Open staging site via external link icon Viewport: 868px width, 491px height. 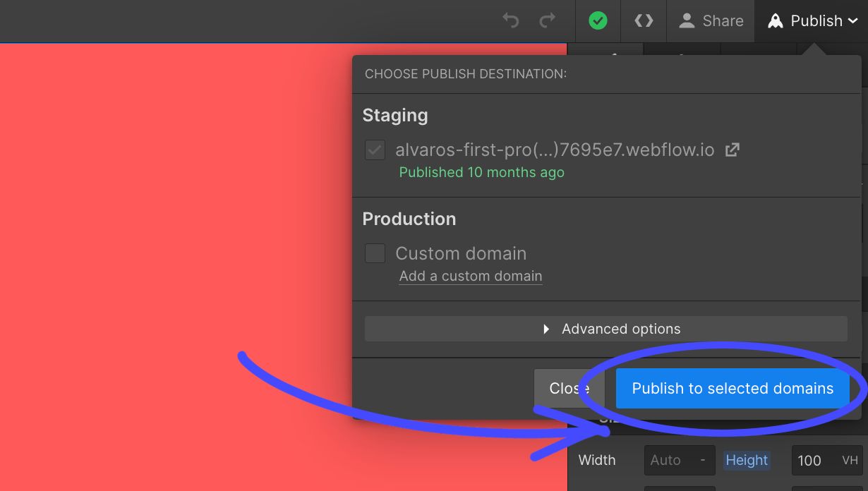pos(732,150)
